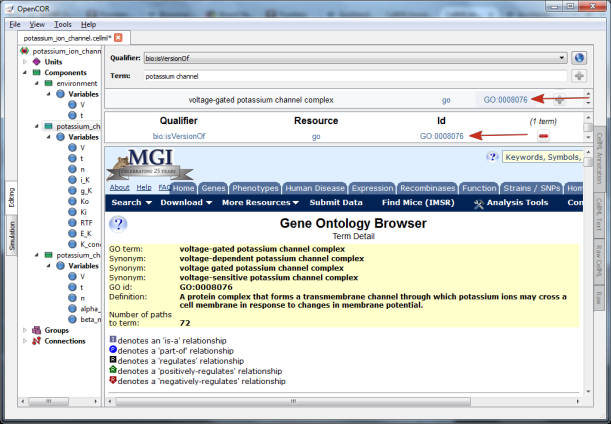This screenshot has height=424, width=611.
Task: Expand the Units tree node
Action: click(x=25, y=62)
